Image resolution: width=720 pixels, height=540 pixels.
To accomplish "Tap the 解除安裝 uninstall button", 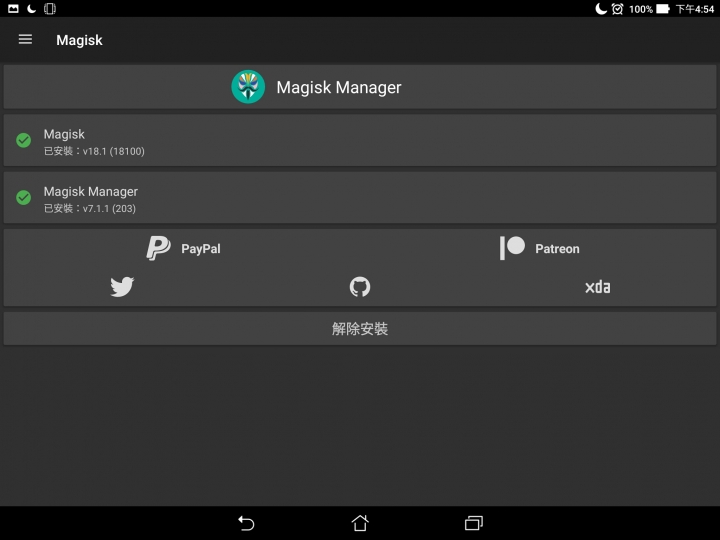I will point(360,329).
